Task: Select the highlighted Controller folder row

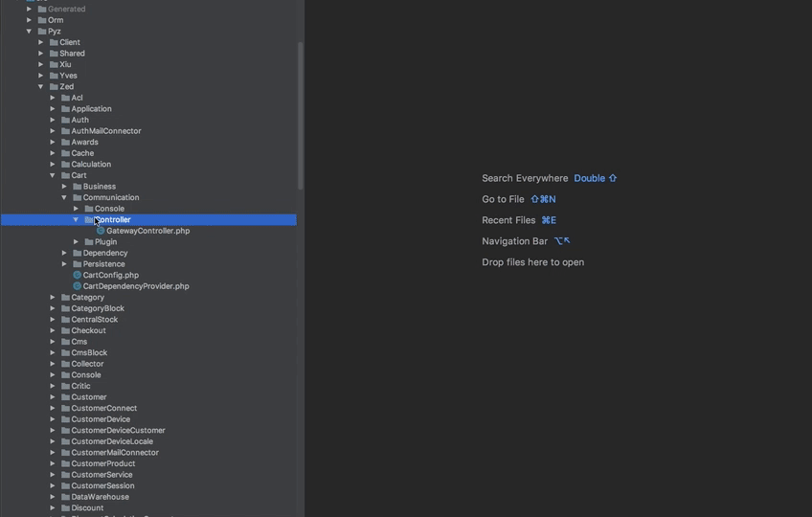Action: [148, 219]
